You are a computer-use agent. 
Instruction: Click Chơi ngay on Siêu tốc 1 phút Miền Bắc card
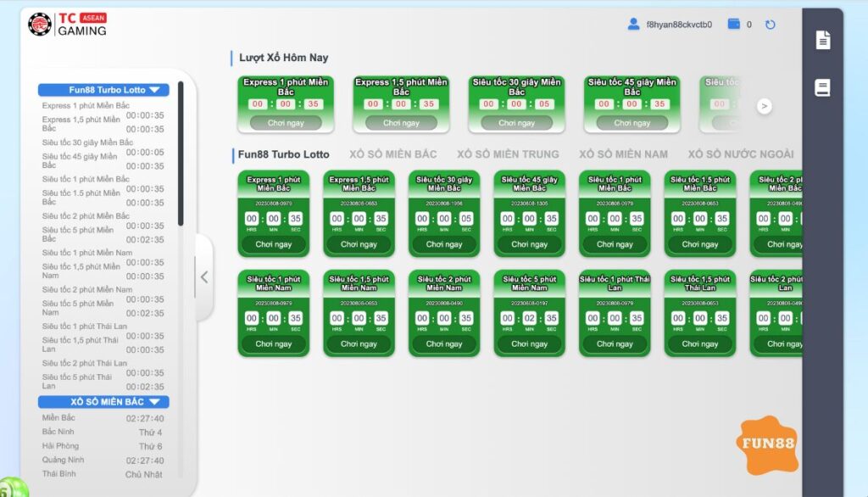(x=615, y=244)
